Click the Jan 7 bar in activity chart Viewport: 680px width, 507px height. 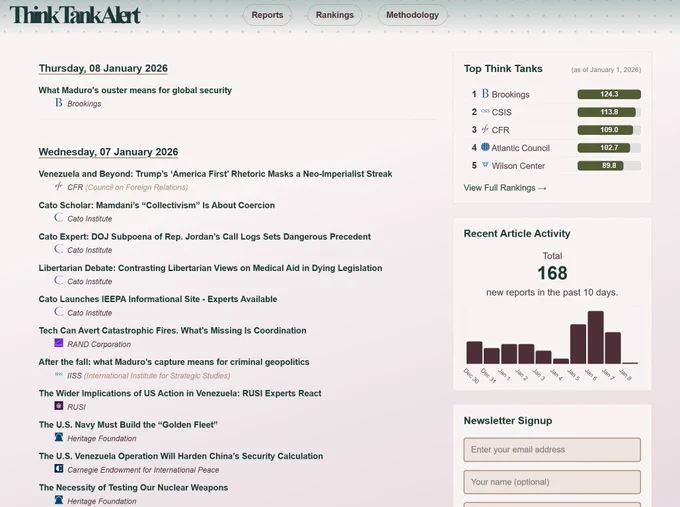pos(613,348)
